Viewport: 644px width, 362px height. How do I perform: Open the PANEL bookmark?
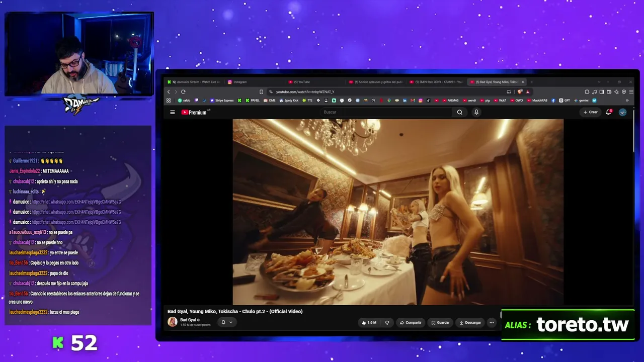point(253,101)
